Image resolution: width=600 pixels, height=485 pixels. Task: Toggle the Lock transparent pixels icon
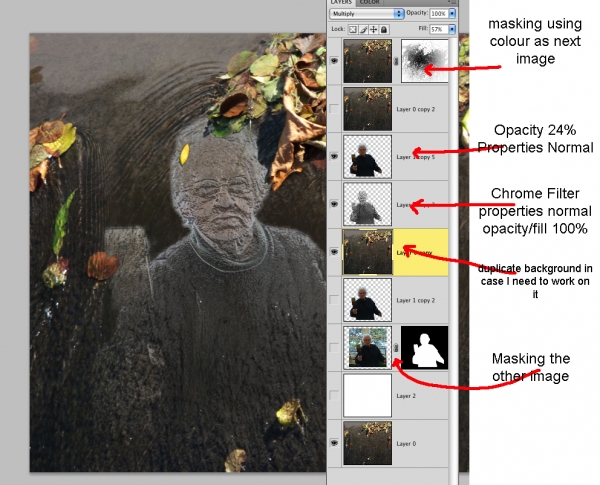tap(353, 29)
